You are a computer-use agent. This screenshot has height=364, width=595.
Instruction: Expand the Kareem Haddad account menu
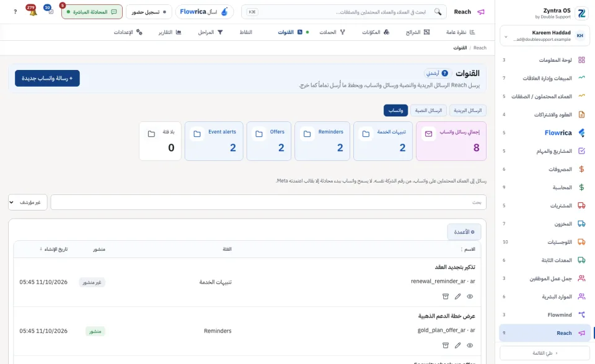pyautogui.click(x=545, y=36)
